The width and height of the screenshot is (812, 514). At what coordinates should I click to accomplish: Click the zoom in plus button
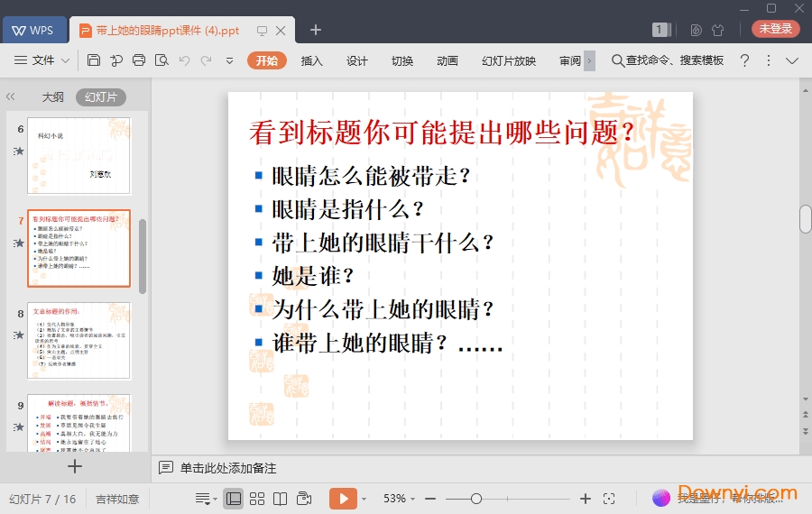pyautogui.click(x=586, y=499)
